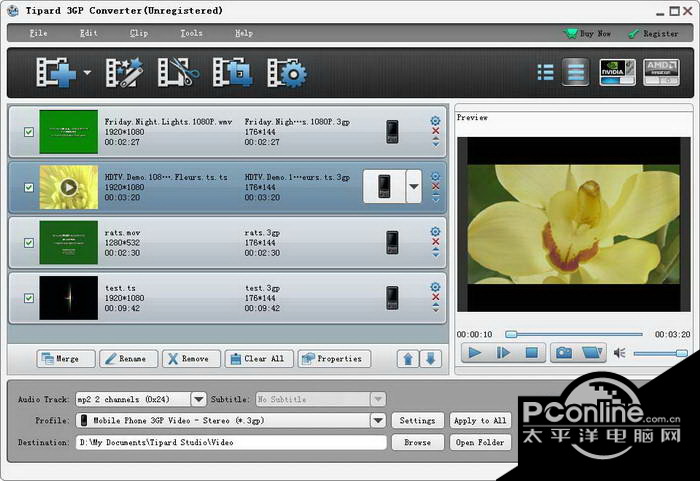This screenshot has height=481, width=700.
Task: Uncheck the Friday.Night.Lights.1080P.wmv file checkbox
Action: pyautogui.click(x=28, y=131)
